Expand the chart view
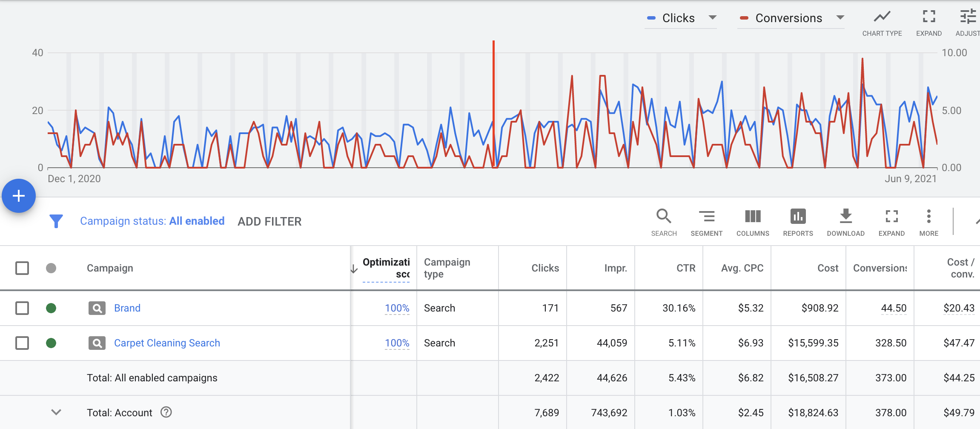 pos(928,23)
